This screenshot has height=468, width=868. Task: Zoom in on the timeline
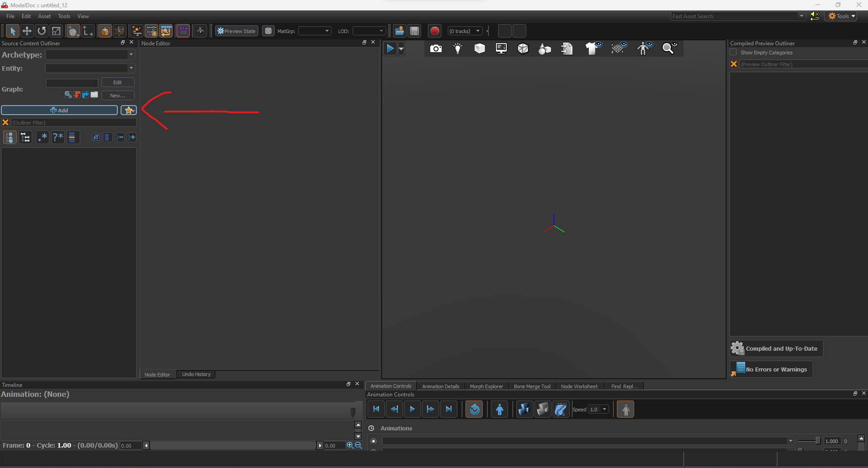350,445
